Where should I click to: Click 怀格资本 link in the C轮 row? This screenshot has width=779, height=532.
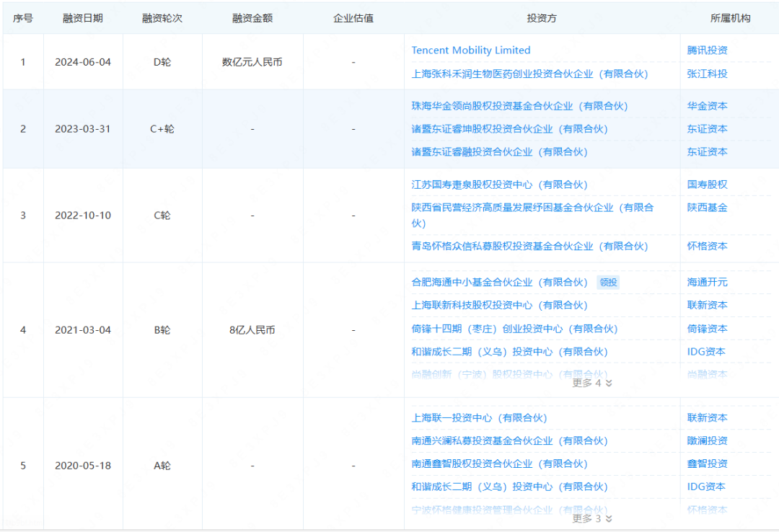point(706,247)
